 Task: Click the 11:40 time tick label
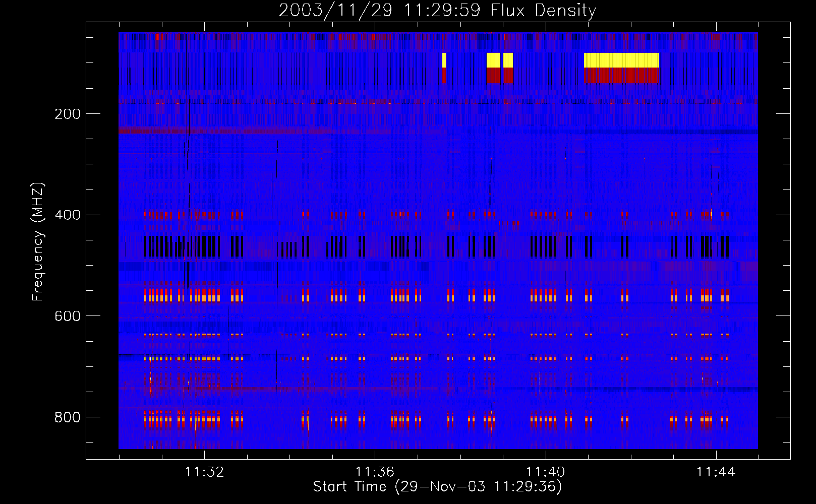click(x=546, y=472)
